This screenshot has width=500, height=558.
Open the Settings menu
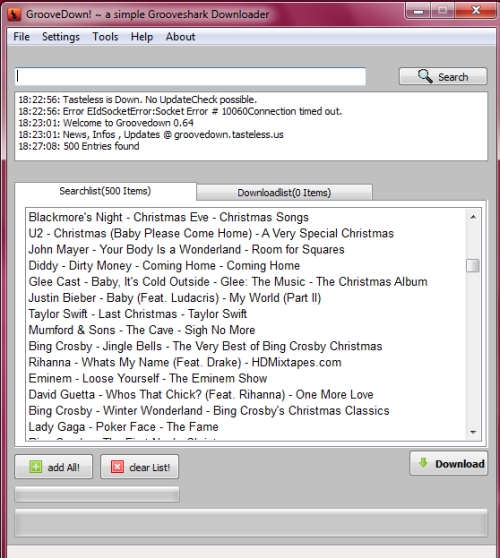click(x=61, y=37)
